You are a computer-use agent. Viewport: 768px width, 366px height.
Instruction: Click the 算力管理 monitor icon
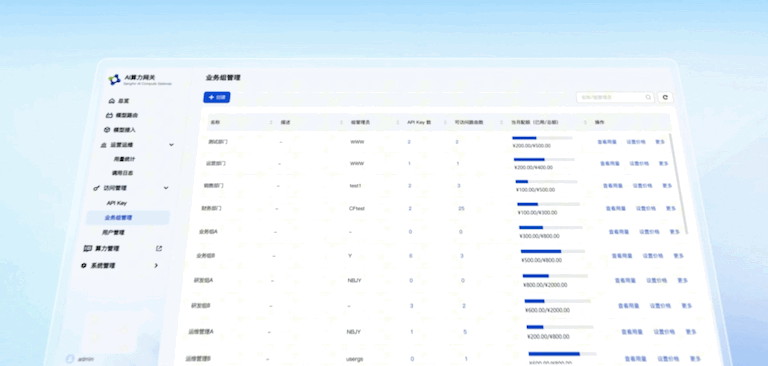(88, 248)
